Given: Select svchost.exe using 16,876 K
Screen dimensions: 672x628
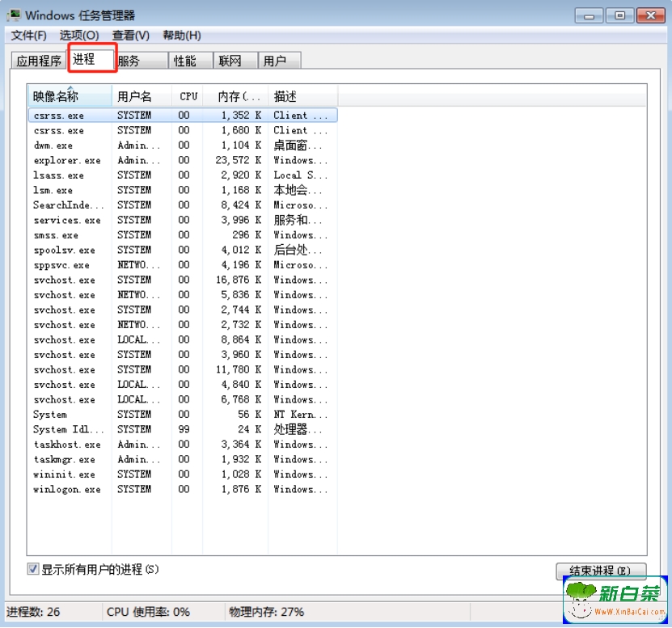Looking at the screenshot, I should coord(183,280).
